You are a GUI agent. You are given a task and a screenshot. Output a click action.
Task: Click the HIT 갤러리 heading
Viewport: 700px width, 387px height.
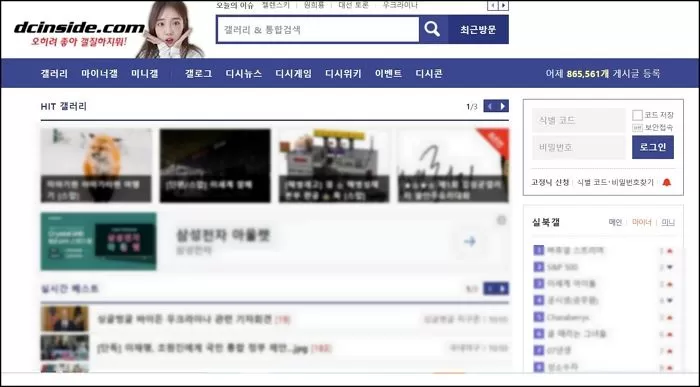coord(63,106)
